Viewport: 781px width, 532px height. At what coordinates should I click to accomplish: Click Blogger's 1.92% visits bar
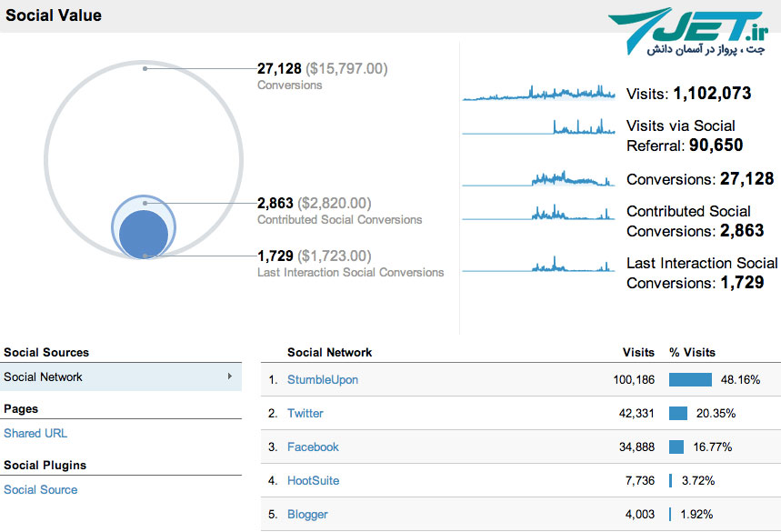tap(670, 514)
